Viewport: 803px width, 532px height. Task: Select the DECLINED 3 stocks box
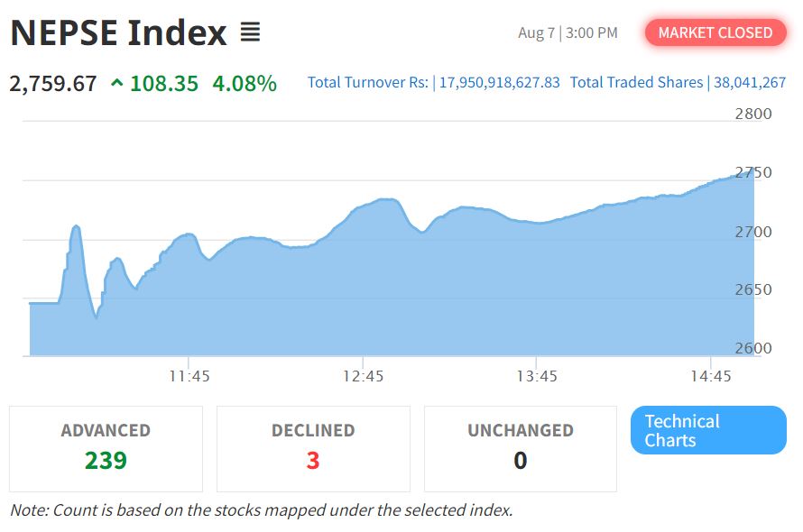313,449
